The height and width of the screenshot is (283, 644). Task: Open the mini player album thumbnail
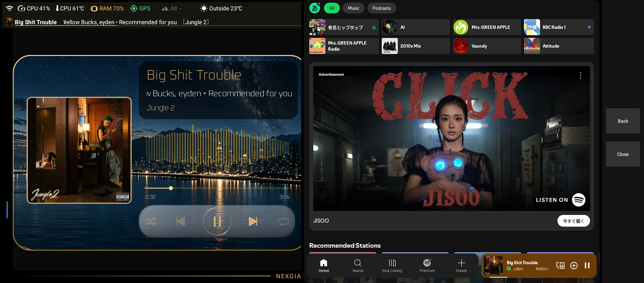[493, 266]
